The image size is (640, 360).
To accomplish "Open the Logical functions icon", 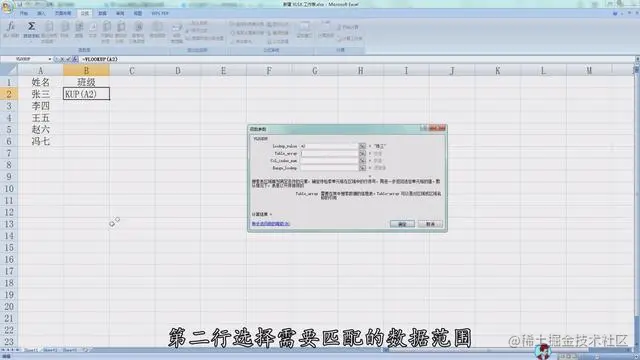I will pos(79,27).
